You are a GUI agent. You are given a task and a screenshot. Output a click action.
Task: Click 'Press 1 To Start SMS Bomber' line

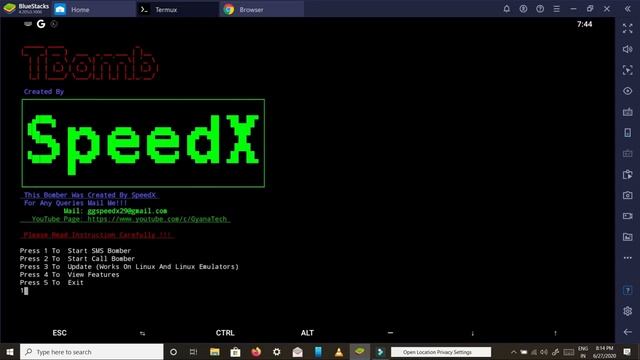point(76,251)
